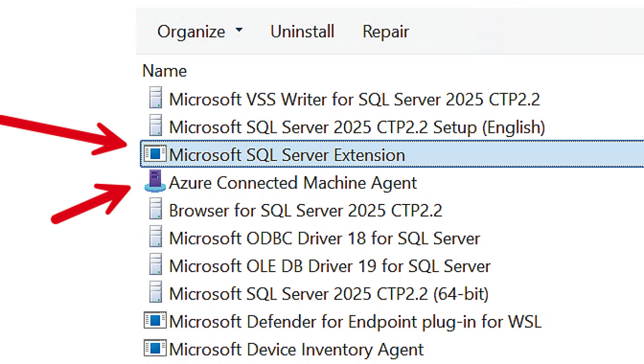The width and height of the screenshot is (644, 364).
Task: Click the Microsoft SQL Server Extension icon
Action: 155,154
